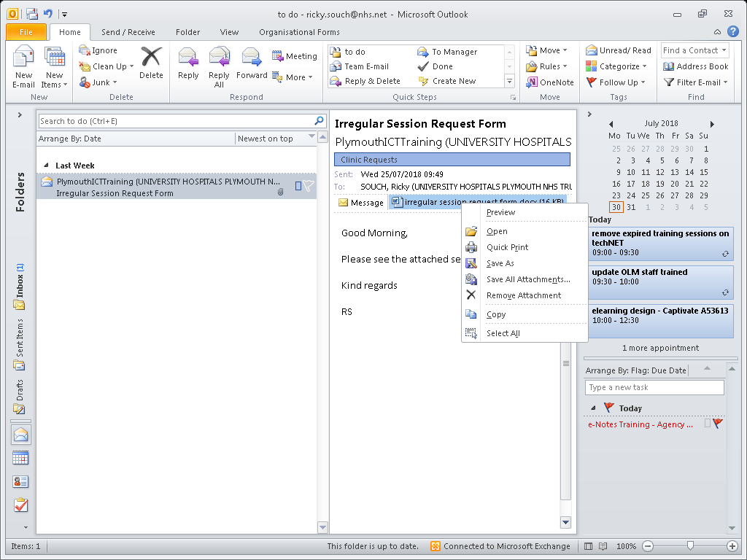Toggle the flag on e-Notes Training task

click(718, 423)
